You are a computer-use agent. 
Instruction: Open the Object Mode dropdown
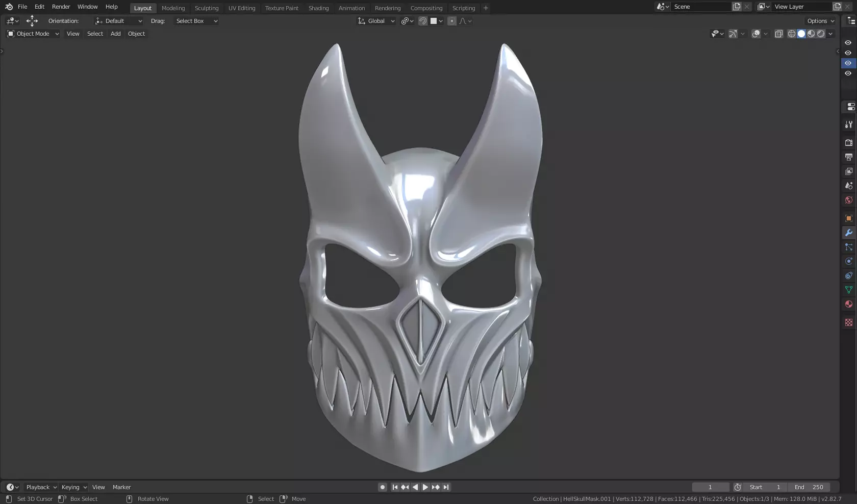click(33, 34)
